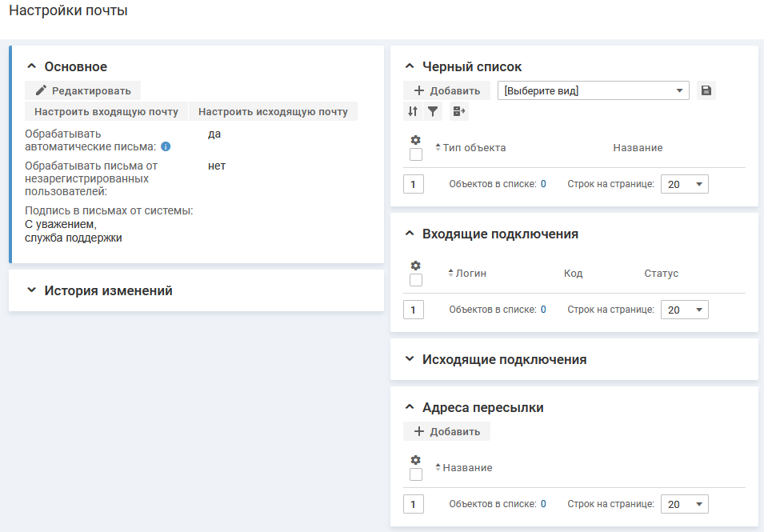Image resolution: width=764 pixels, height=532 pixels.
Task: Click the filter funnel icon in Черный список
Action: click(433, 112)
